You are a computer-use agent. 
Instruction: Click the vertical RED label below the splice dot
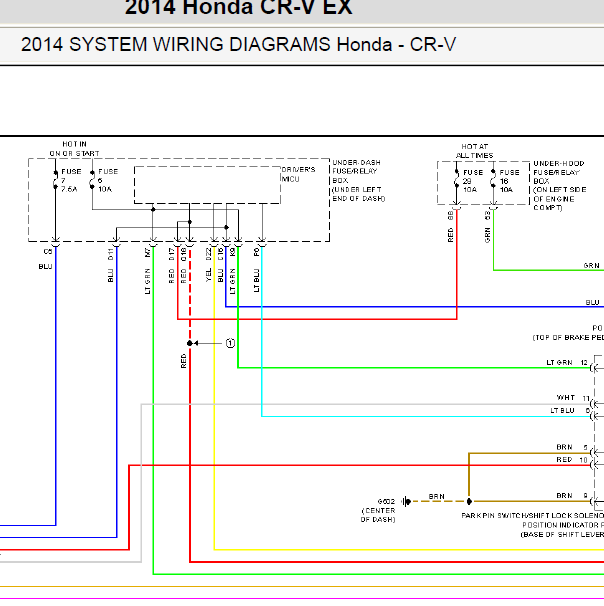tap(184, 361)
